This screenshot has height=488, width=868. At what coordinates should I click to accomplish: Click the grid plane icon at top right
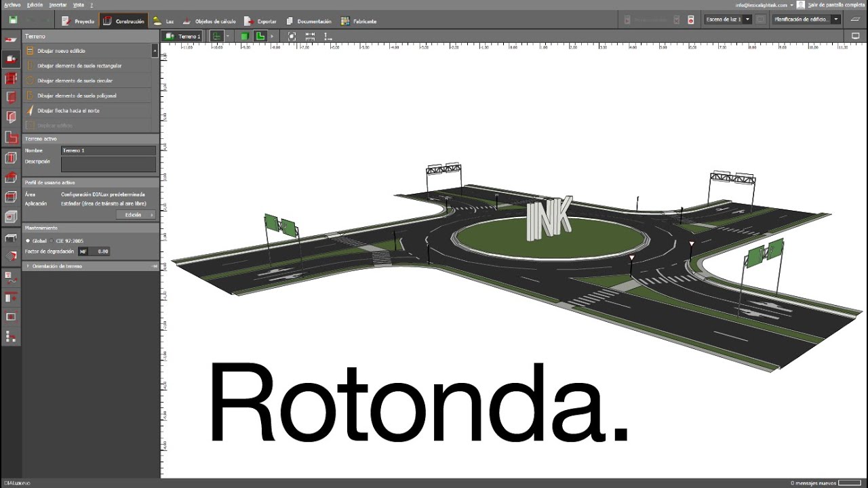855,20
